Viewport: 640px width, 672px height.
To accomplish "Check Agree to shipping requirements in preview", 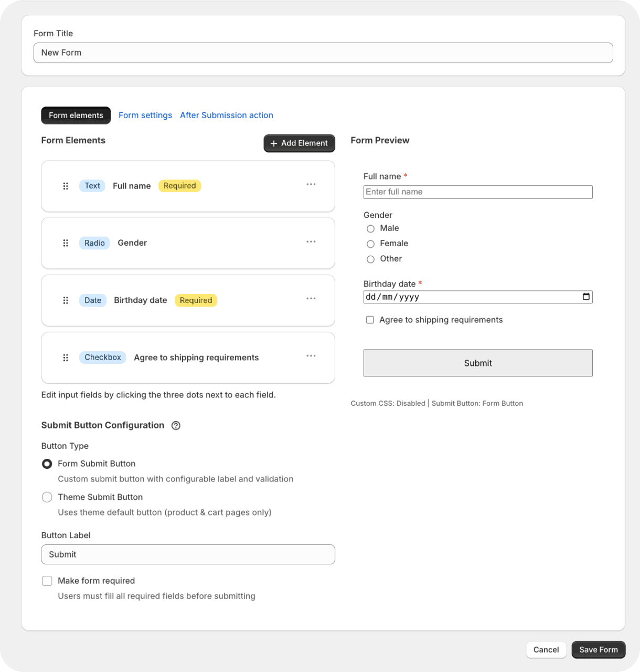I will [x=370, y=320].
